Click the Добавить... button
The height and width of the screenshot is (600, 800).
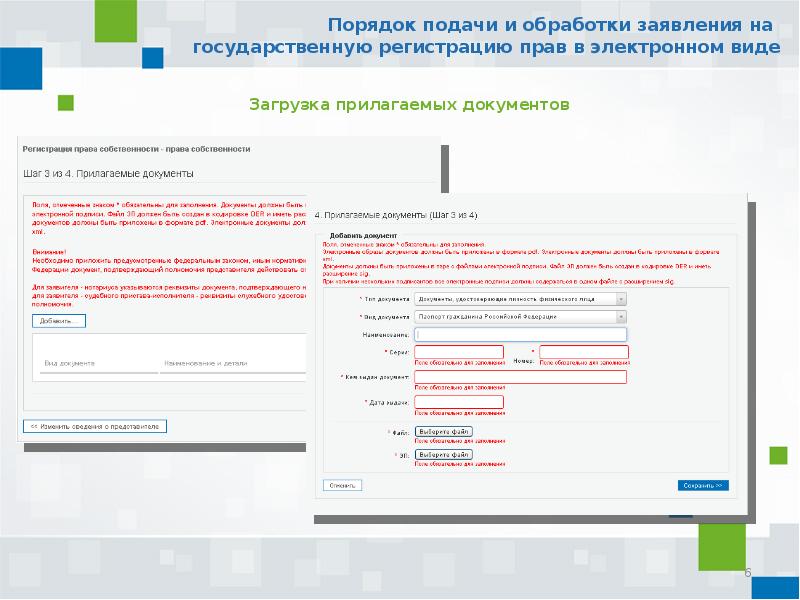(x=59, y=321)
